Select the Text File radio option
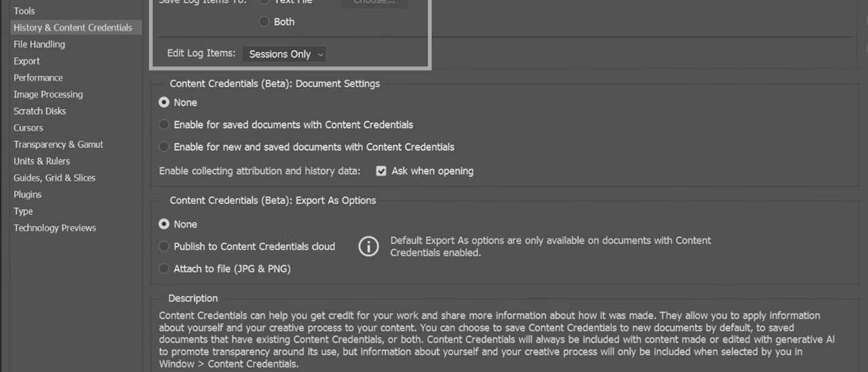 (264, 2)
